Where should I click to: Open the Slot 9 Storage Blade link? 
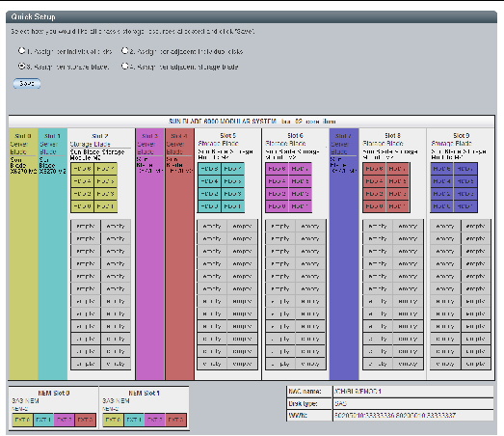(x=451, y=143)
